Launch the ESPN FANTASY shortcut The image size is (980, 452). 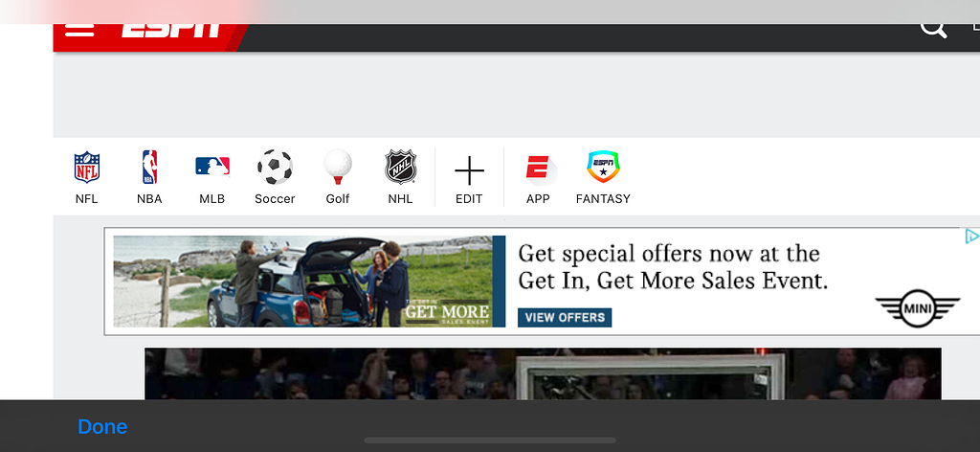click(x=603, y=177)
